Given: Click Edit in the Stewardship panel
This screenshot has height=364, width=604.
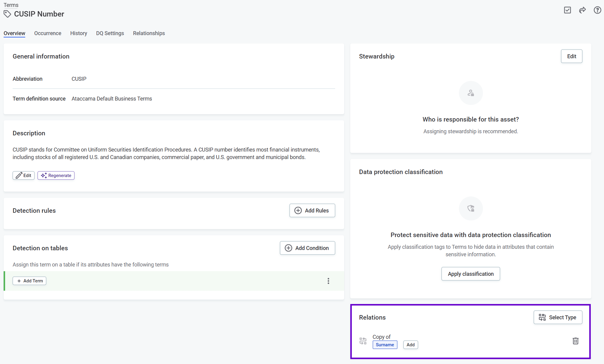Looking at the screenshot, I should (x=571, y=56).
